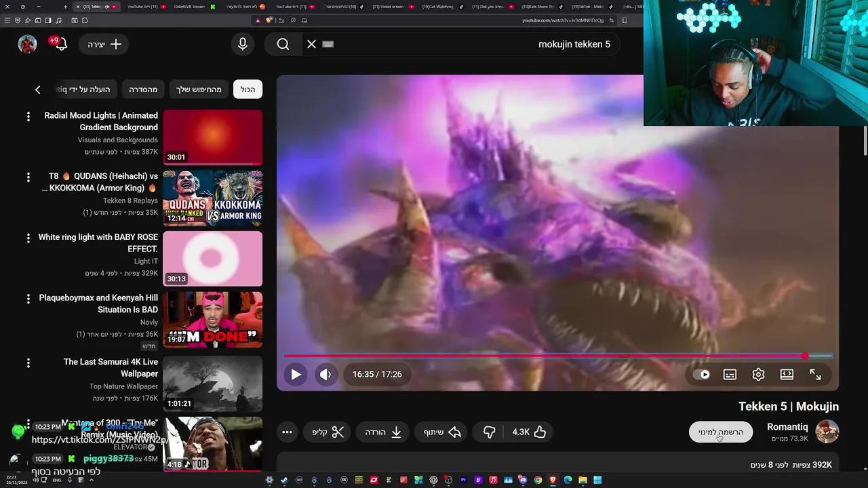
Task: Select the מהחיפוש שלך filter chip
Action: [x=199, y=89]
